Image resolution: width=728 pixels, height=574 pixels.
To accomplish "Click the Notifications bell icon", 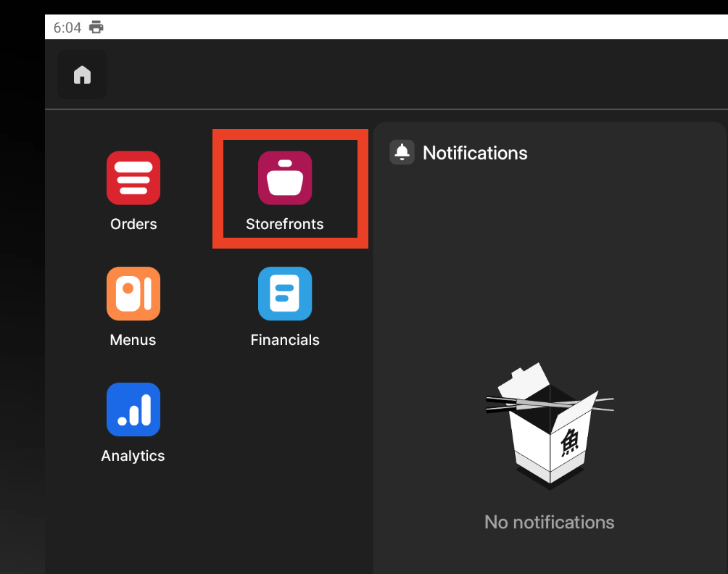I will click(402, 152).
